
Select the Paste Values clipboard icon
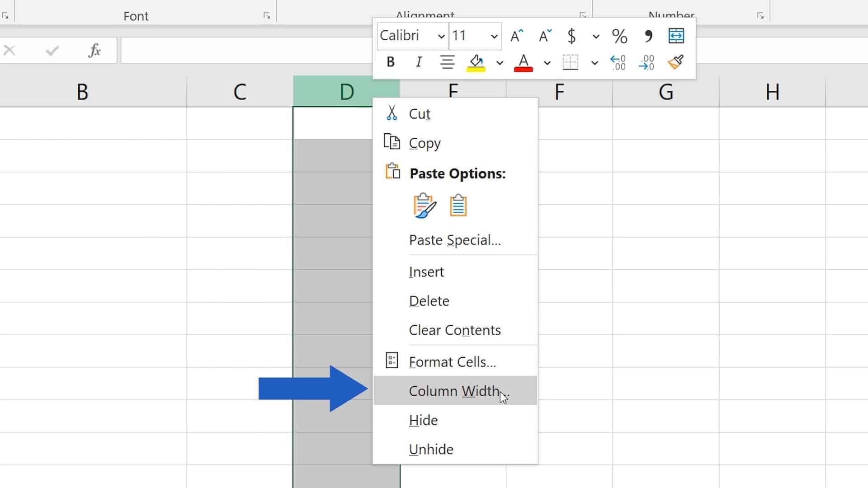(x=458, y=205)
